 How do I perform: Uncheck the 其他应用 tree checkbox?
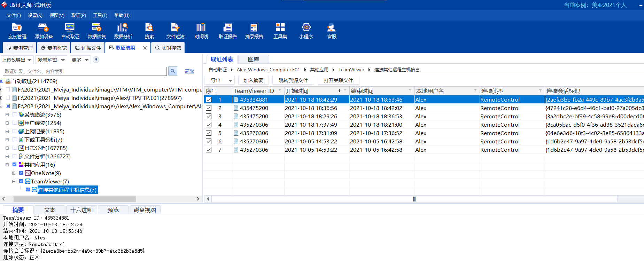click(x=14, y=164)
